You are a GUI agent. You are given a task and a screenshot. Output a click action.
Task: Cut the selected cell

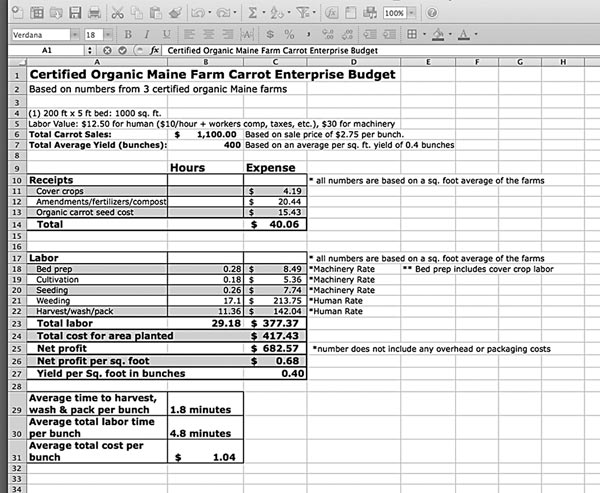[x=117, y=13]
